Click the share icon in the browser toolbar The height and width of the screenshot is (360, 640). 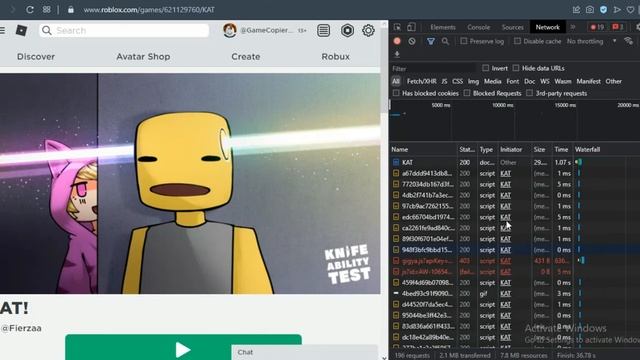point(576,9)
